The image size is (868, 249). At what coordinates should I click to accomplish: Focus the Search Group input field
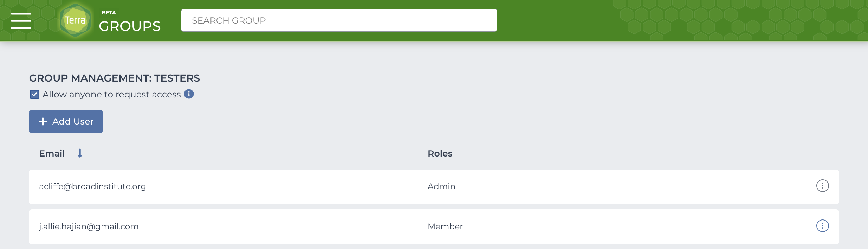click(339, 20)
